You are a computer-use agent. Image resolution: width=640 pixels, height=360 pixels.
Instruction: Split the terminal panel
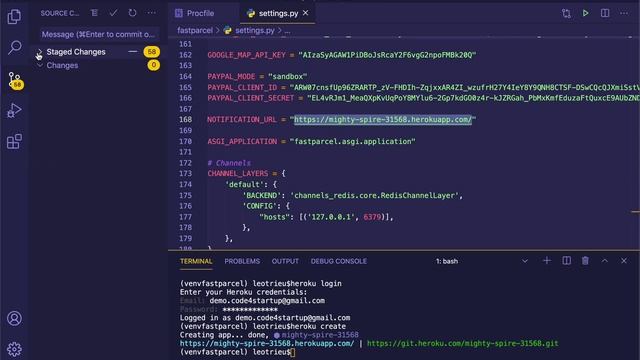click(x=567, y=261)
